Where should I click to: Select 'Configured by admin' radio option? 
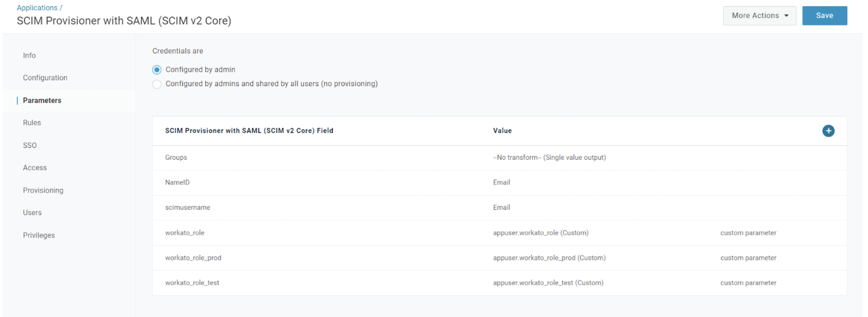pyautogui.click(x=157, y=70)
